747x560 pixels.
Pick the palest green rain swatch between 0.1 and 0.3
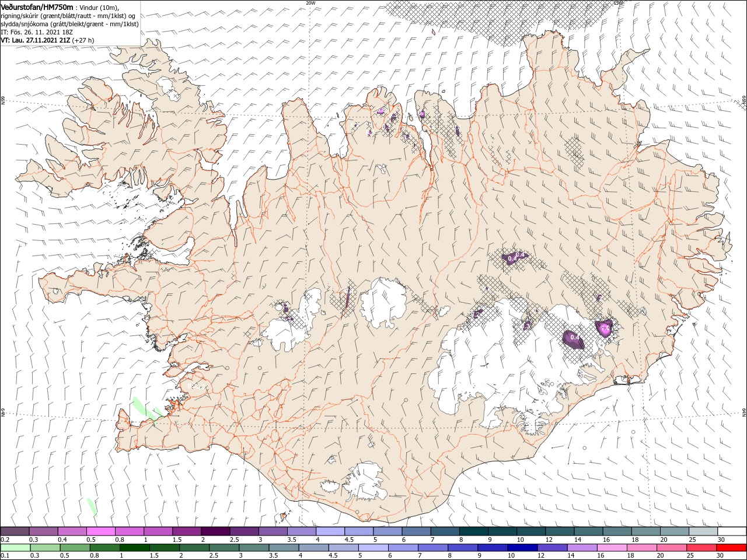15,548
